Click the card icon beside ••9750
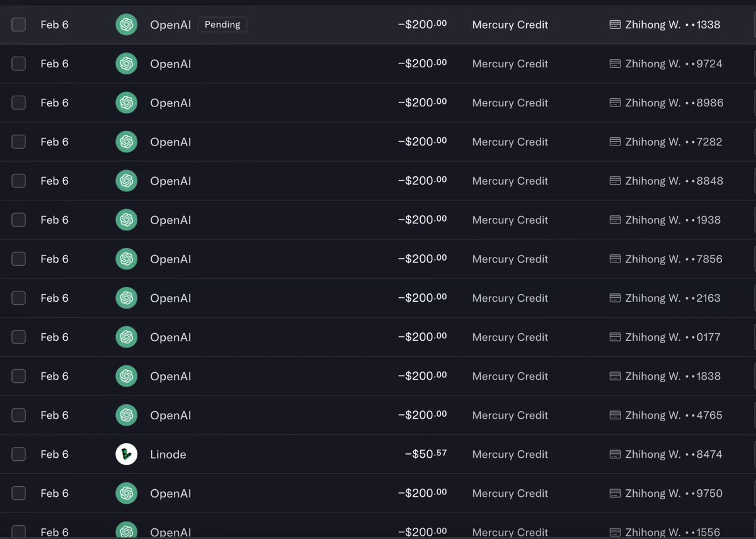This screenshot has height=539, width=756. pyautogui.click(x=616, y=493)
